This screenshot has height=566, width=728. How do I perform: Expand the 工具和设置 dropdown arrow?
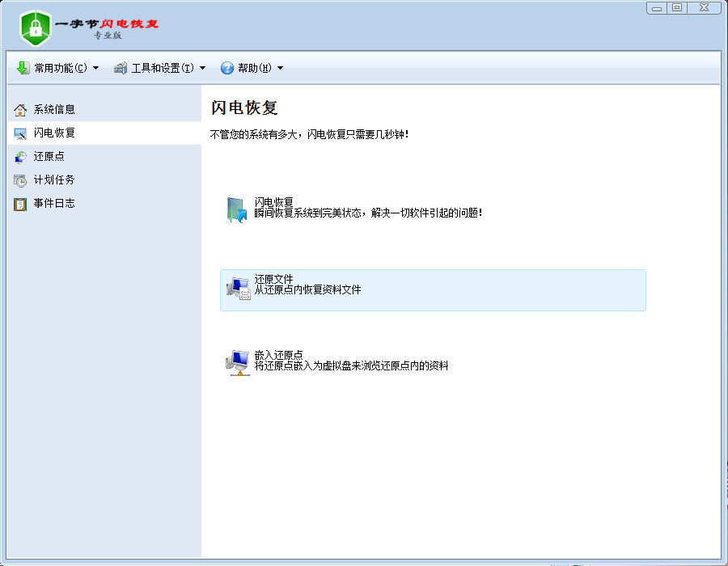point(202,68)
